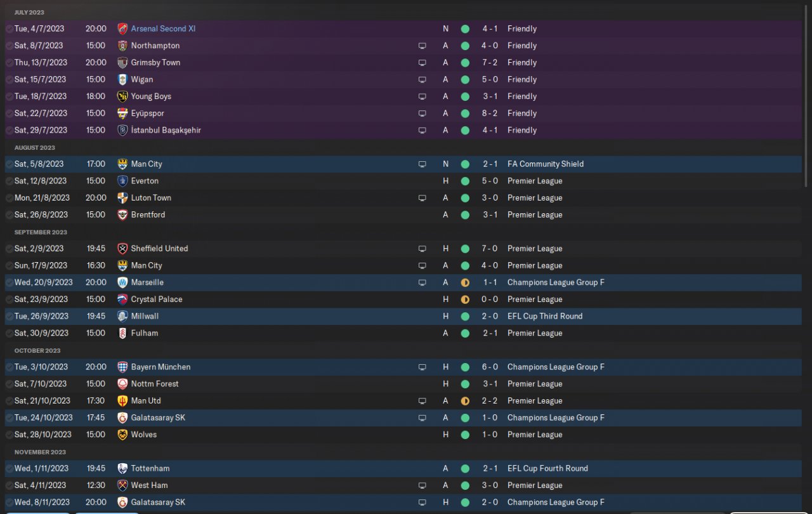Click the TV icon for Sheffield United match
Image resolution: width=812 pixels, height=514 pixels.
coord(422,249)
